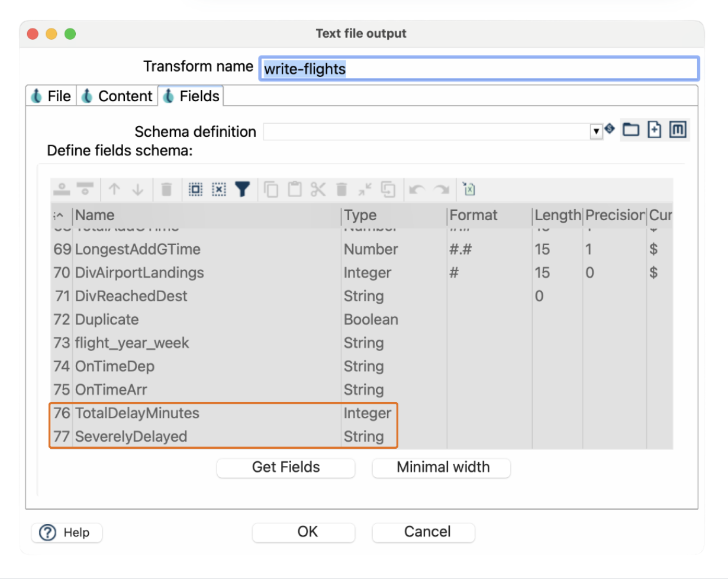Click the export to spreadsheet icon
This screenshot has width=728, height=579.
[470, 189]
